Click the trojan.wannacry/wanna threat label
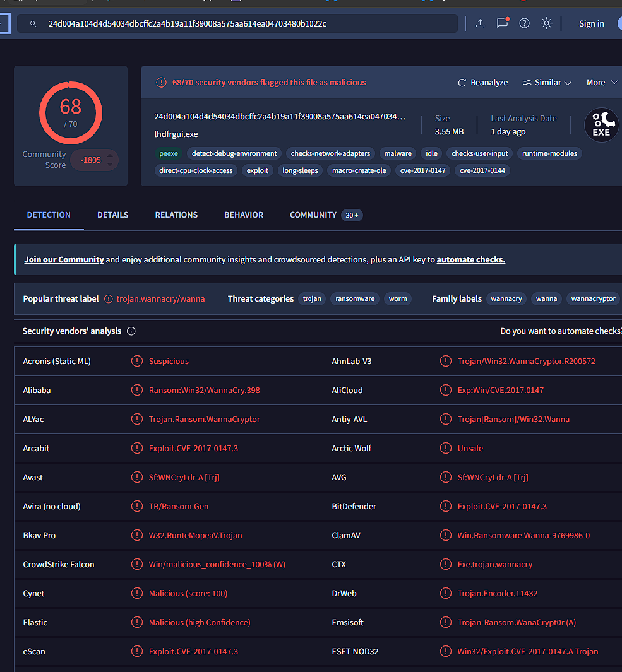The width and height of the screenshot is (622, 672). (x=160, y=298)
